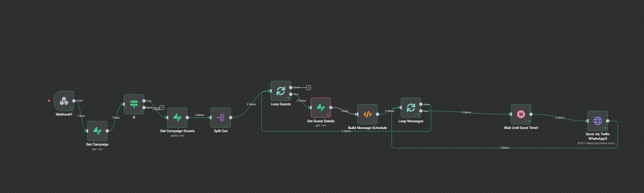644x193 pixels.
Task: Click the Build Message Schedule output connector dot
Action: (378, 114)
